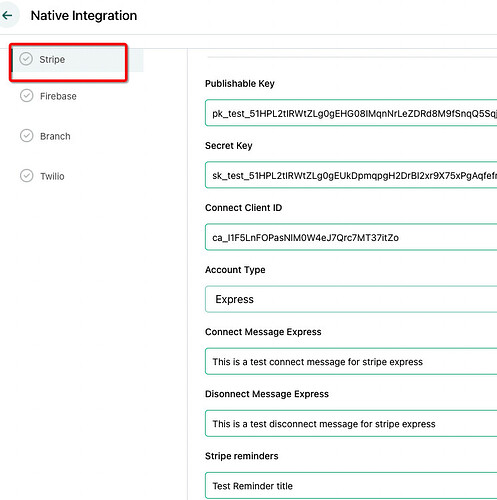Go back using the left arrow icon
This screenshot has height=500, width=497.
7,15
